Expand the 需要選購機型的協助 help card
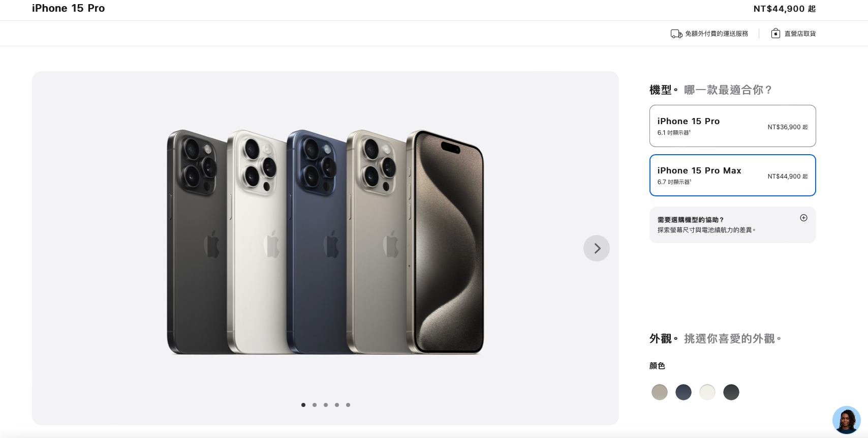Viewport: 868px width, 438px height. (x=732, y=225)
